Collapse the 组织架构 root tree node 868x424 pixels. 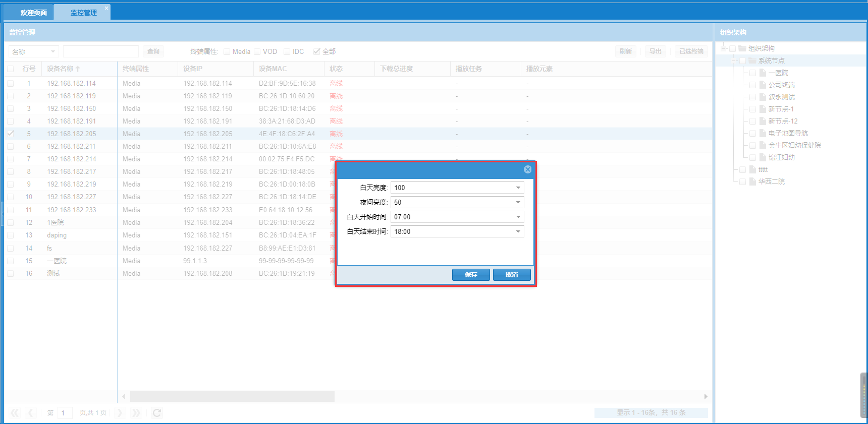pos(723,48)
